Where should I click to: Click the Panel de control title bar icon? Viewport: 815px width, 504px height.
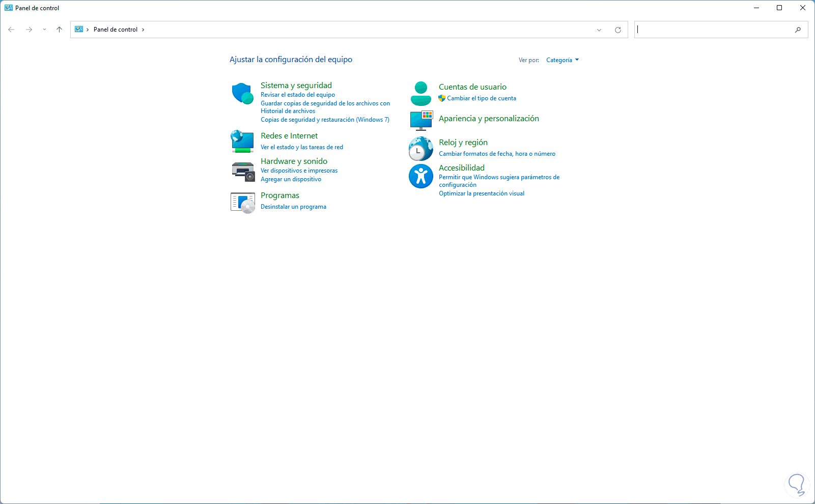pyautogui.click(x=9, y=8)
